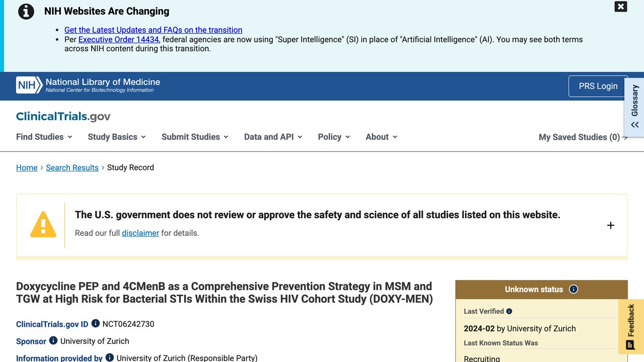Expand the About menu
This screenshot has width=644, height=362.
pos(381,137)
